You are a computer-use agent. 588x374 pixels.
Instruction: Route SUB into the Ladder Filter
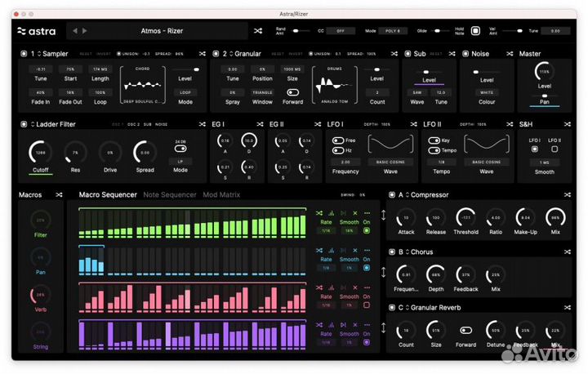tap(147, 124)
